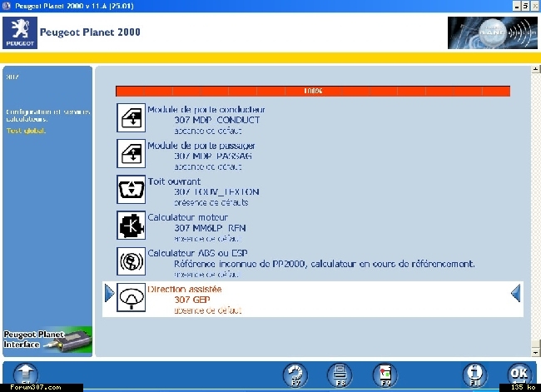The image size is (541, 392).
Task: Restore the Peugeot Planet 2000 window
Action: click(525, 6)
